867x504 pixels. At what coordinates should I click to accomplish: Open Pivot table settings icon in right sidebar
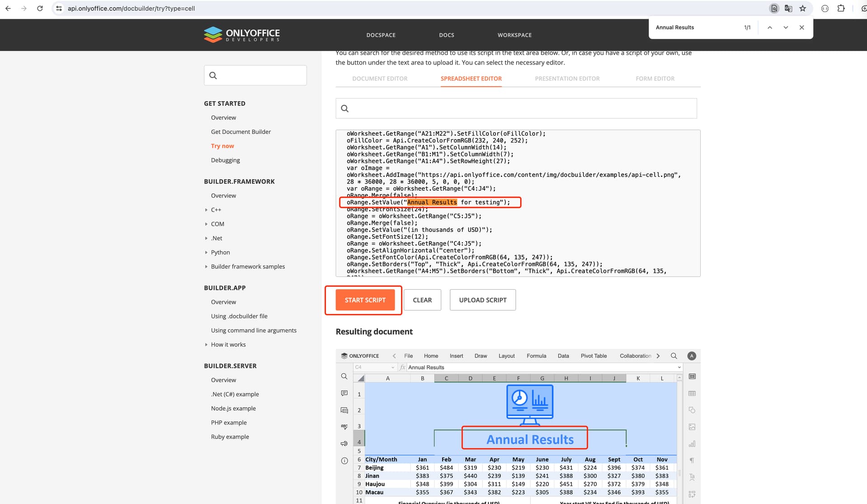(x=692, y=494)
